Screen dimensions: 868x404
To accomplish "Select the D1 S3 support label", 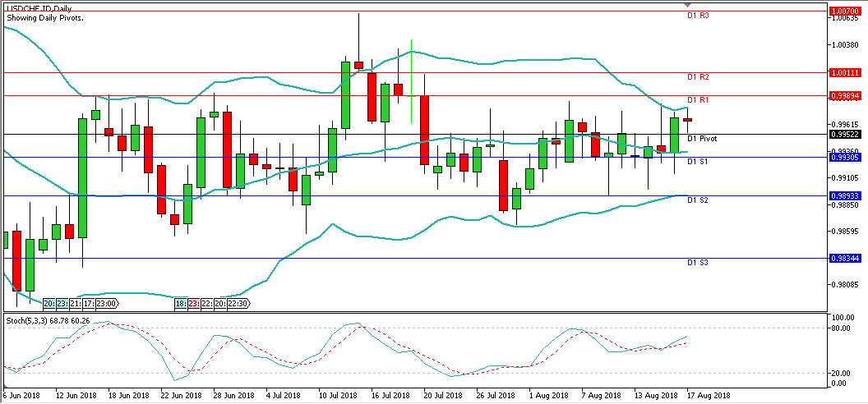I will tap(698, 263).
